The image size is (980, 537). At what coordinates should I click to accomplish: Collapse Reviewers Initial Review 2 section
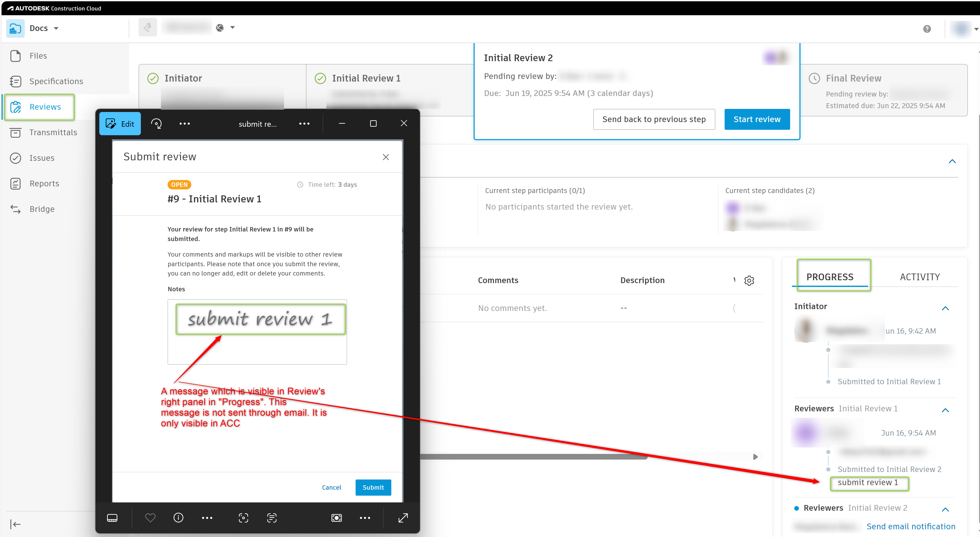tap(945, 510)
